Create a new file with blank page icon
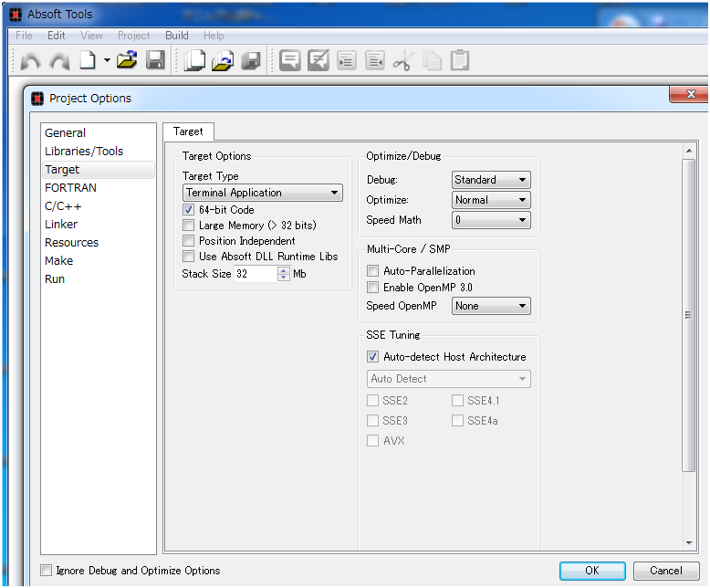The height and width of the screenshot is (588, 710). point(88,59)
